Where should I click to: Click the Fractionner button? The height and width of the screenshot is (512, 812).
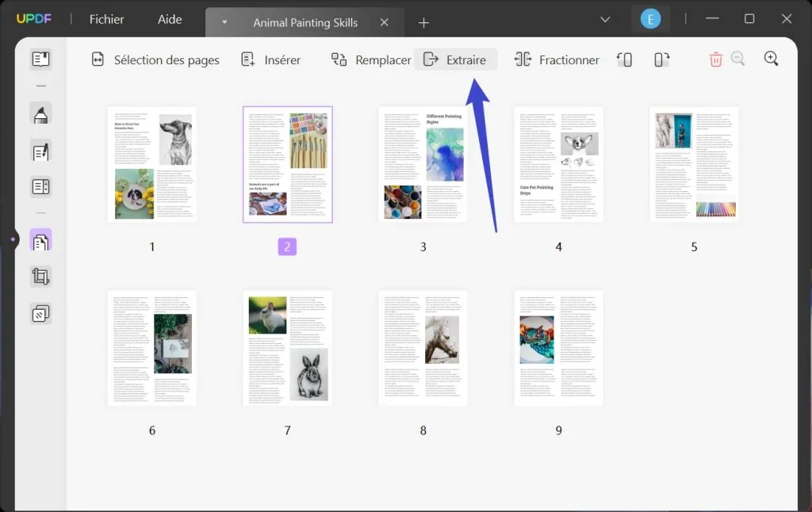coord(557,59)
